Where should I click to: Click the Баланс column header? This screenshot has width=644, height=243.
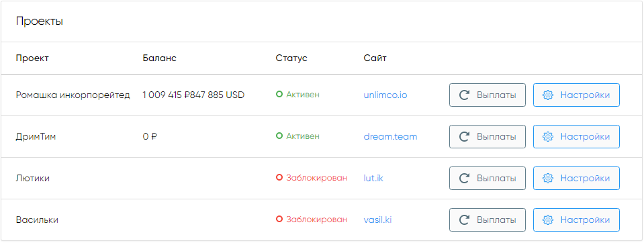pos(159,58)
